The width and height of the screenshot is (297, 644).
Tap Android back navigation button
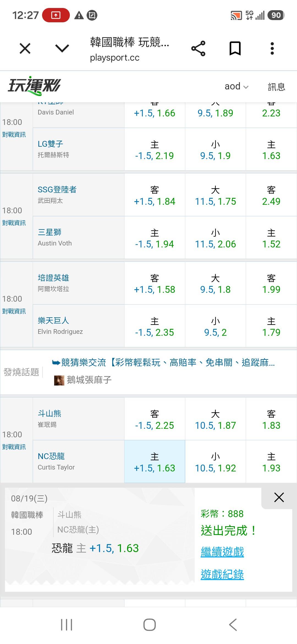pos(233,624)
